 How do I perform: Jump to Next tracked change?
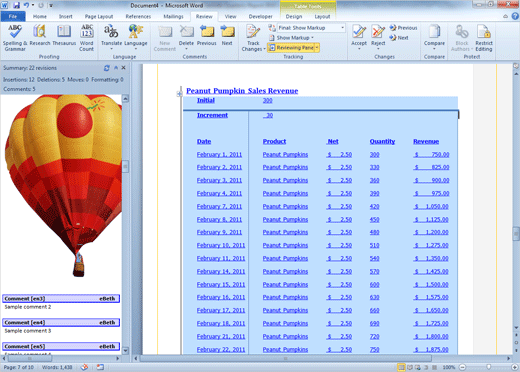pyautogui.click(x=399, y=38)
